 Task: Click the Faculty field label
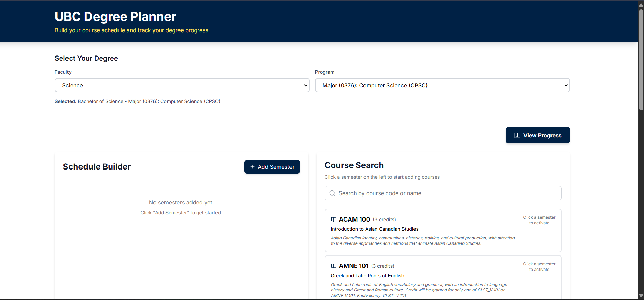coord(63,72)
